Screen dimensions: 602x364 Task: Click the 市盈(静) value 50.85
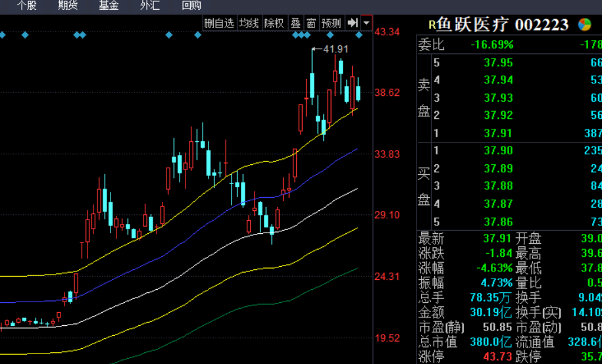tap(497, 327)
